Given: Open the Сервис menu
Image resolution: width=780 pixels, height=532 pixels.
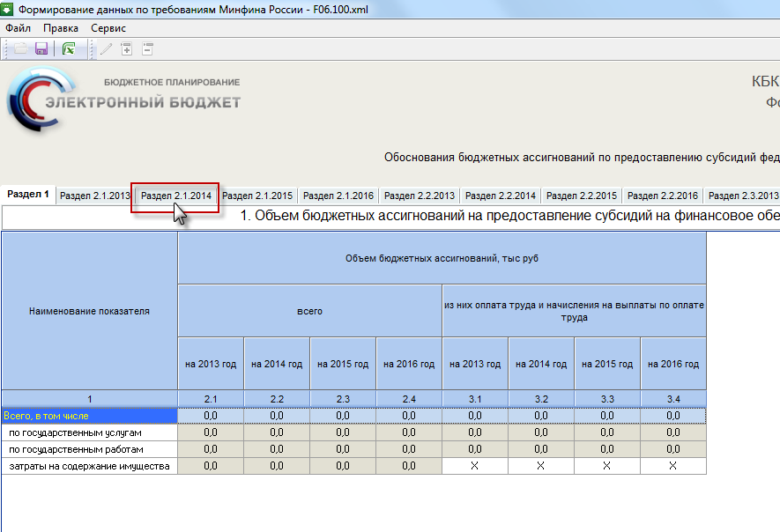Looking at the screenshot, I should click(x=108, y=28).
